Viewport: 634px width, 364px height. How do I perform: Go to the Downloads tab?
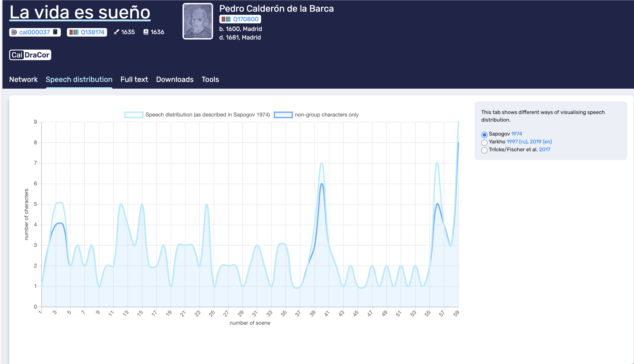175,79
